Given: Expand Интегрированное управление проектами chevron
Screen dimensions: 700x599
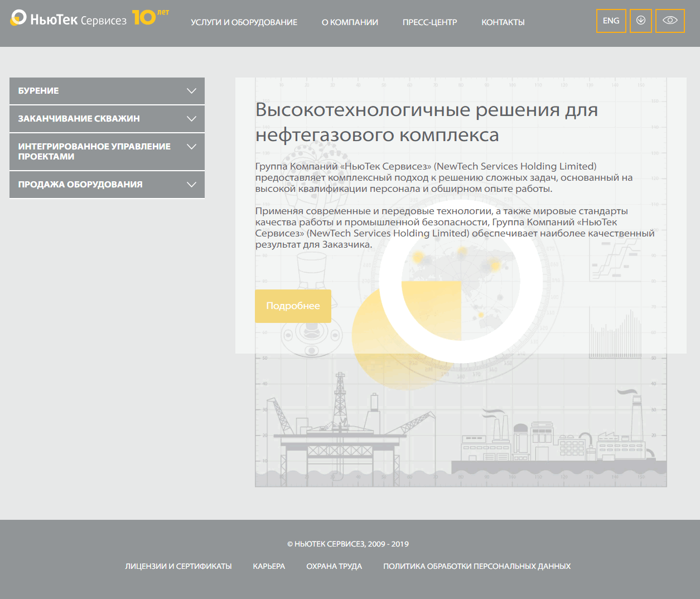Looking at the screenshot, I should click(191, 147).
